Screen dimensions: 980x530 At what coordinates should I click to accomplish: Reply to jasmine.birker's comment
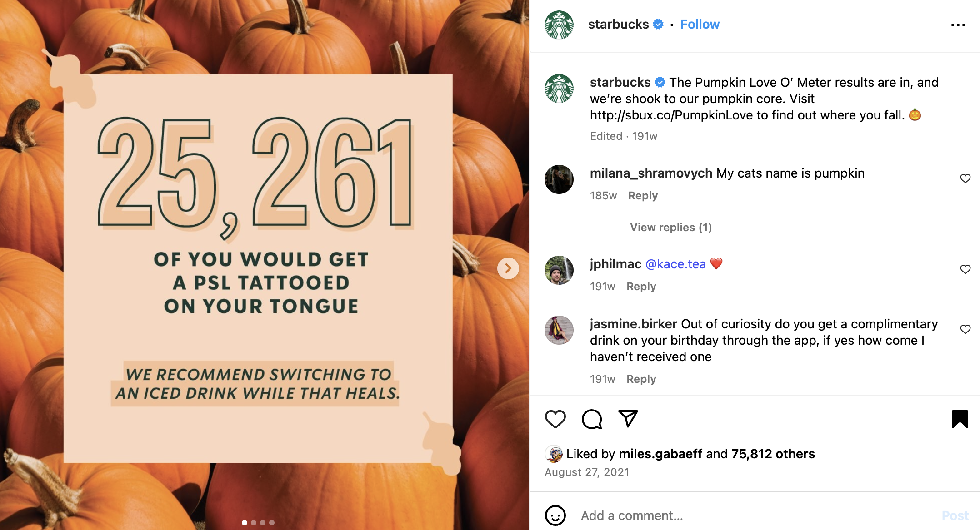[x=641, y=379]
